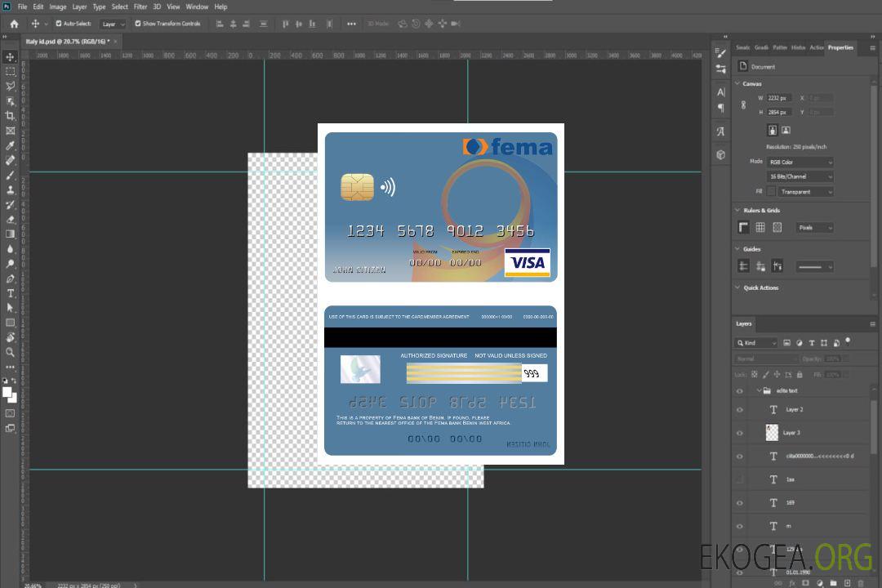This screenshot has width=882, height=588.
Task: Open the layer filter Kind dropdown
Action: click(756, 343)
